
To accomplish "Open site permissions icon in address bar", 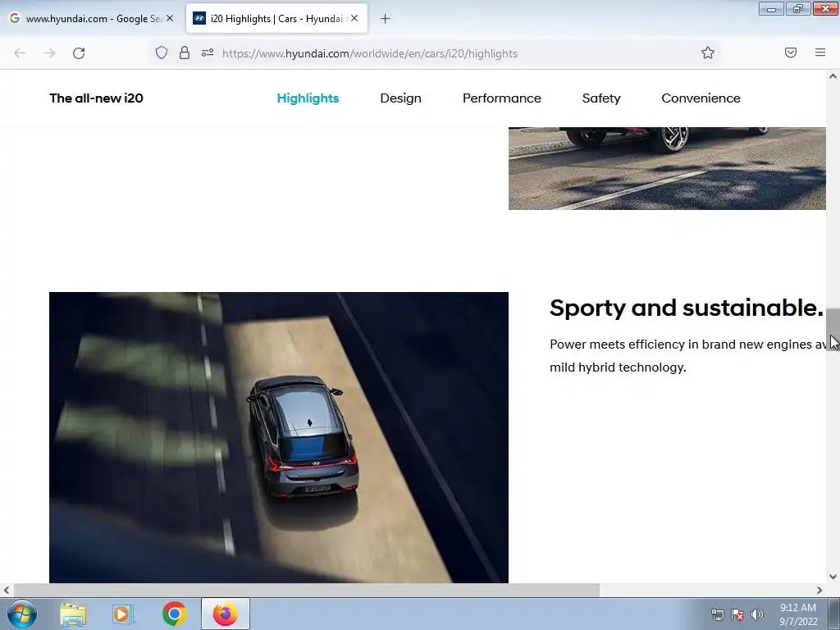I will point(208,52).
